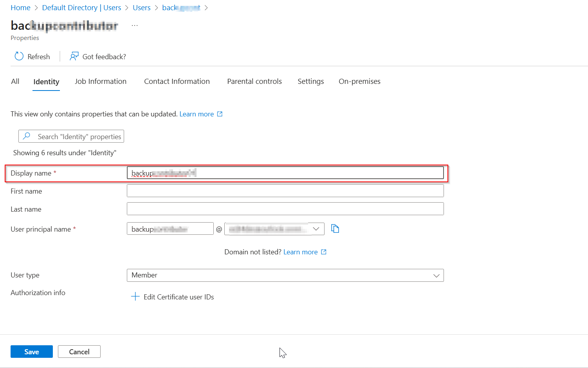Select the Identity tab
This screenshot has width=588, height=368.
46,82
